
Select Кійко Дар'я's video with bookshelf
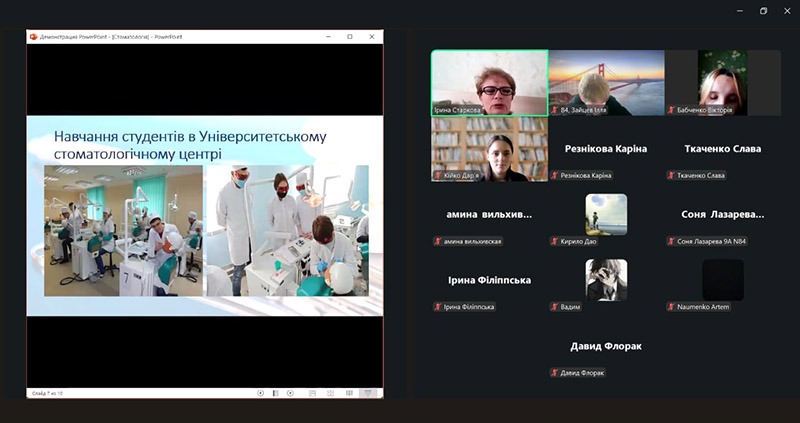click(x=489, y=149)
